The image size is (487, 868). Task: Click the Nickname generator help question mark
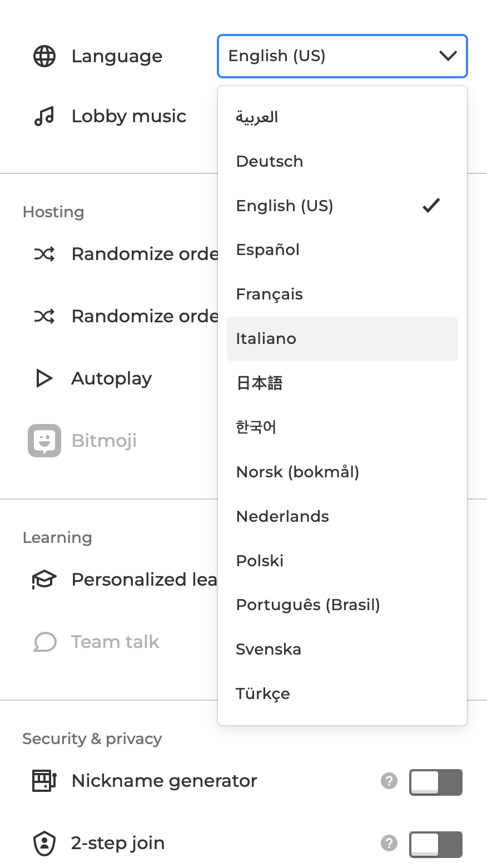pos(389,781)
